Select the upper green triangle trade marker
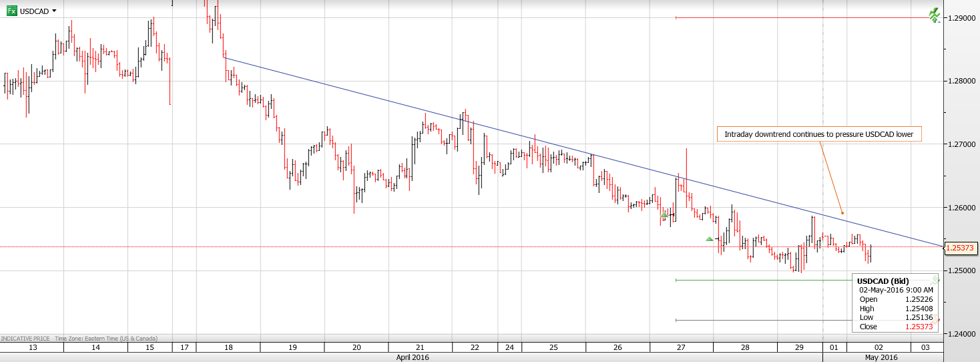The width and height of the screenshot is (980, 362). [x=664, y=216]
